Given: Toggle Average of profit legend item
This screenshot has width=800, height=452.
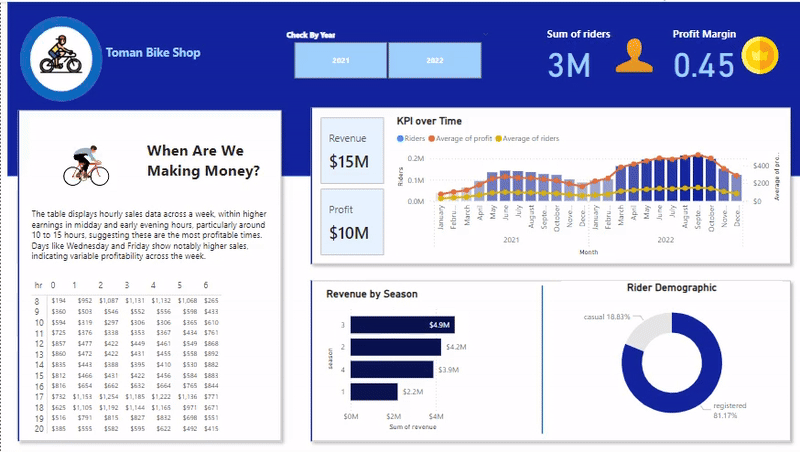Looking at the screenshot, I should (x=460, y=138).
